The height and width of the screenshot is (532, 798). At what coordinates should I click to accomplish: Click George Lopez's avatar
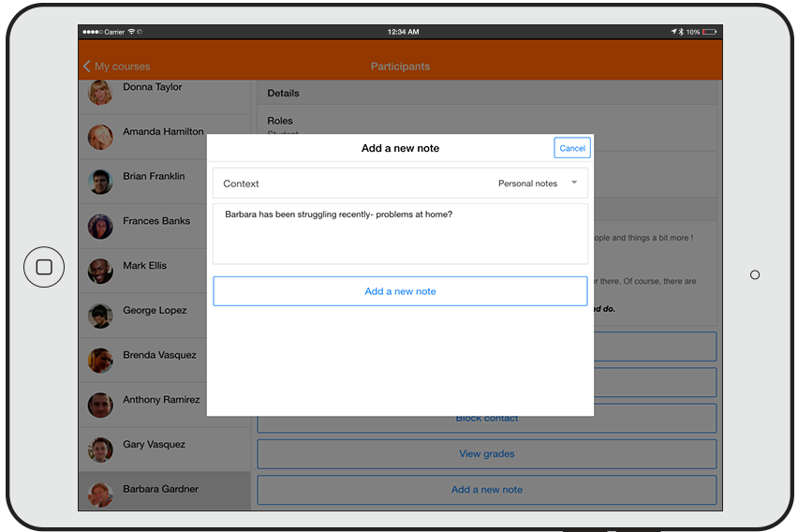pyautogui.click(x=100, y=316)
